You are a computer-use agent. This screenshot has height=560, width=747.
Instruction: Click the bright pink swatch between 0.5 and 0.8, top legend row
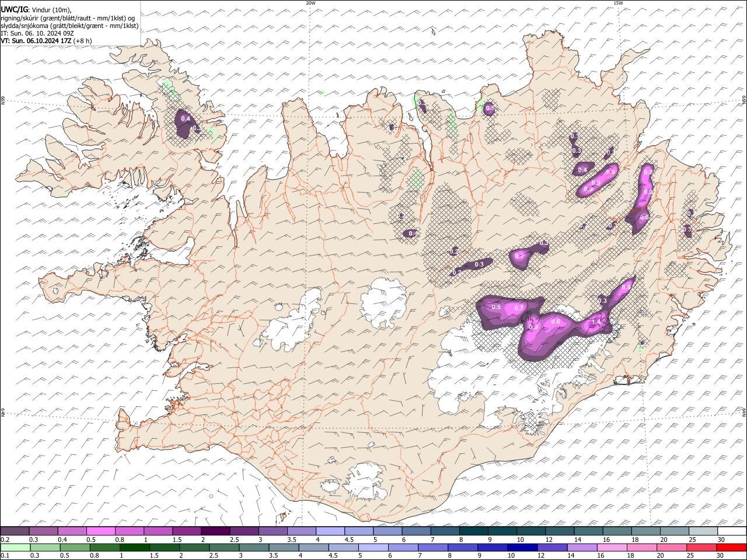(101, 531)
